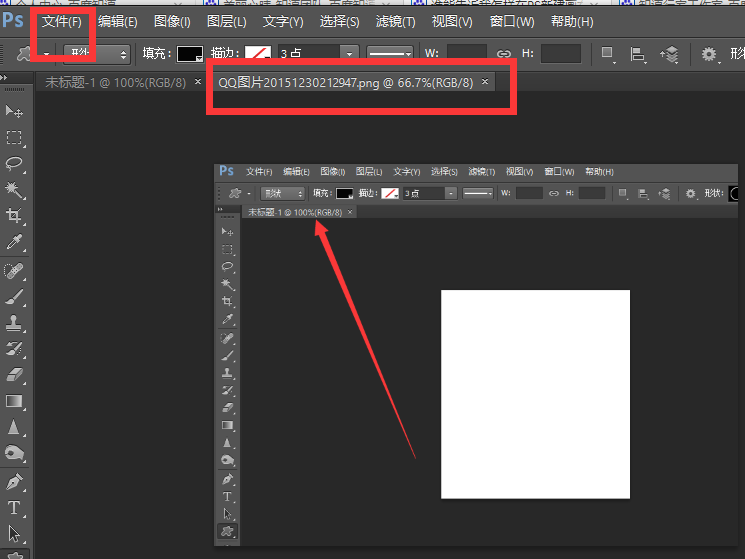Open the stroke line type dropdown

click(x=390, y=54)
